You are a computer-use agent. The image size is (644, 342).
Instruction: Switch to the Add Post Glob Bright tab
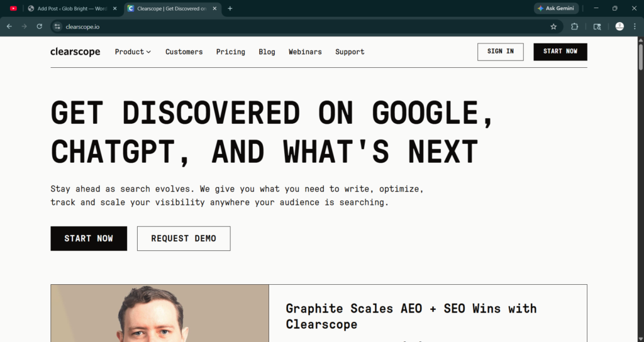[x=72, y=9]
